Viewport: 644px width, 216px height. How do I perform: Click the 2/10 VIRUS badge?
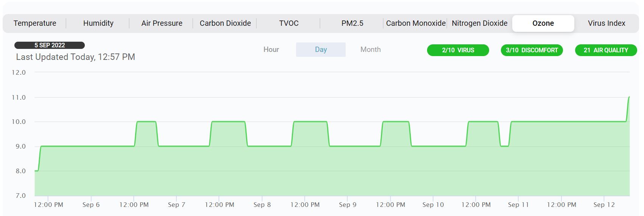(458, 50)
